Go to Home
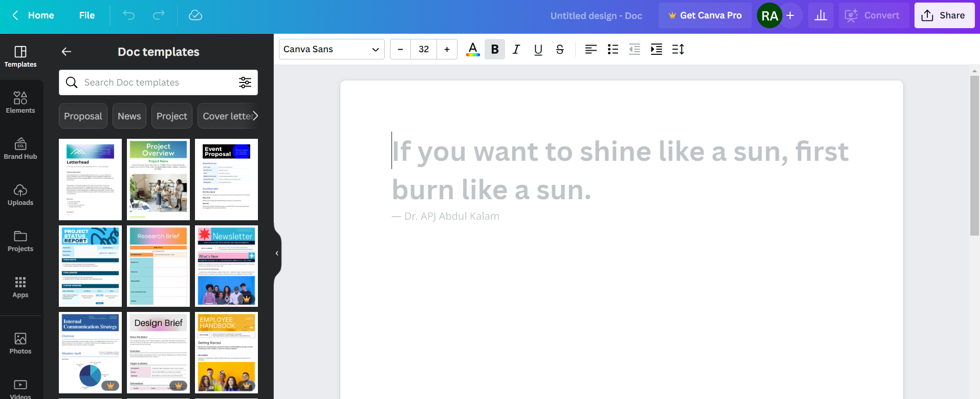980x399 pixels. click(33, 15)
